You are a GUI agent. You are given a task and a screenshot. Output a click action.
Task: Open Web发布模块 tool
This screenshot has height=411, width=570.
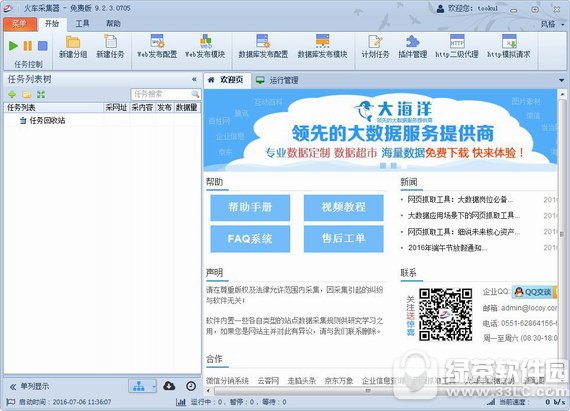[205, 47]
